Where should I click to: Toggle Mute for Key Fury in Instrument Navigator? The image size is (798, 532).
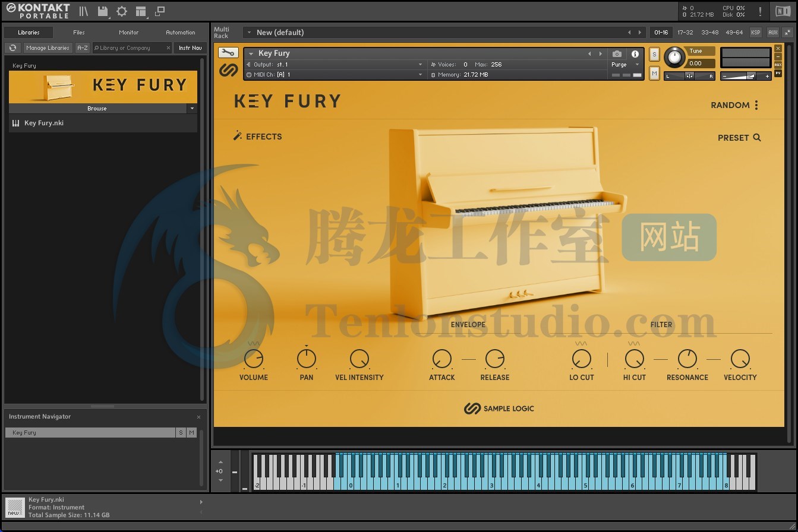(191, 433)
